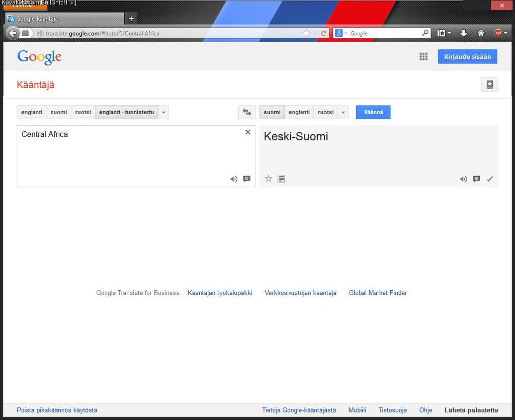Star the translation to save it
Viewport: 515px width, 420px height.
269,179
